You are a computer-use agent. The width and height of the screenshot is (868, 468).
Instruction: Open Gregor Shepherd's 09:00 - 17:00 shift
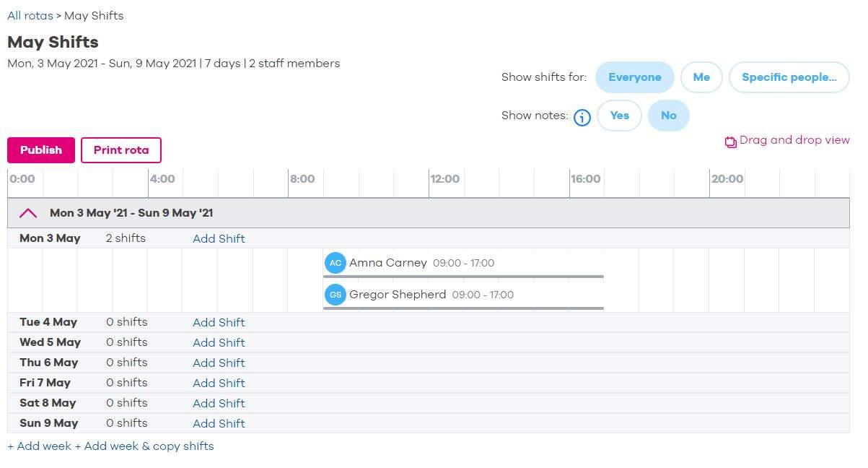point(463,295)
